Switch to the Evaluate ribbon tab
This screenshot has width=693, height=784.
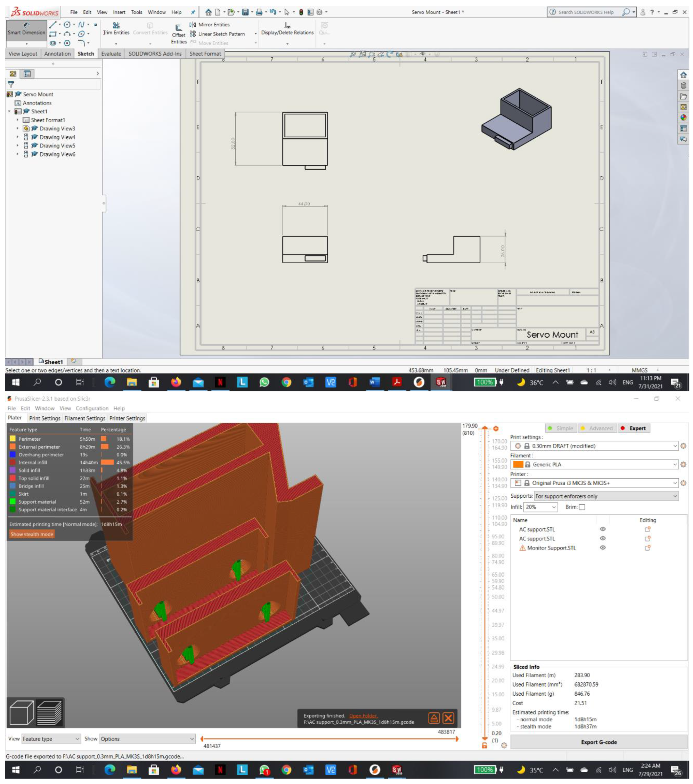(x=111, y=54)
